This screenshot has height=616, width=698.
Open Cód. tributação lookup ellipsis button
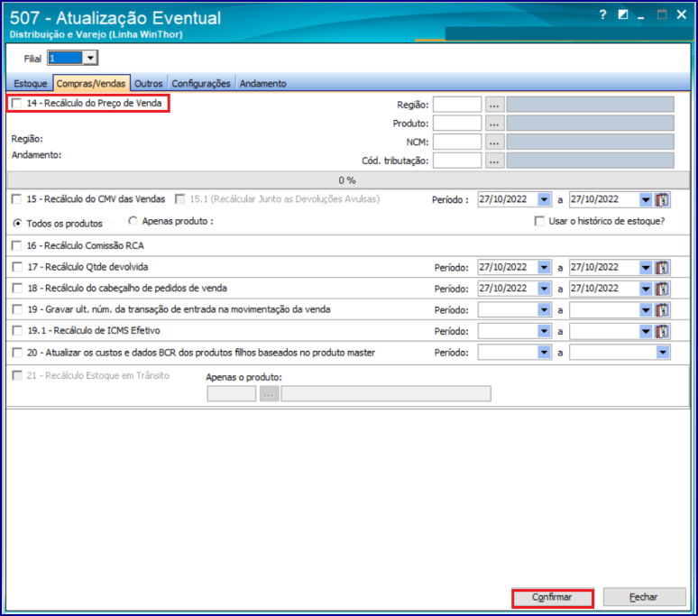click(x=494, y=161)
